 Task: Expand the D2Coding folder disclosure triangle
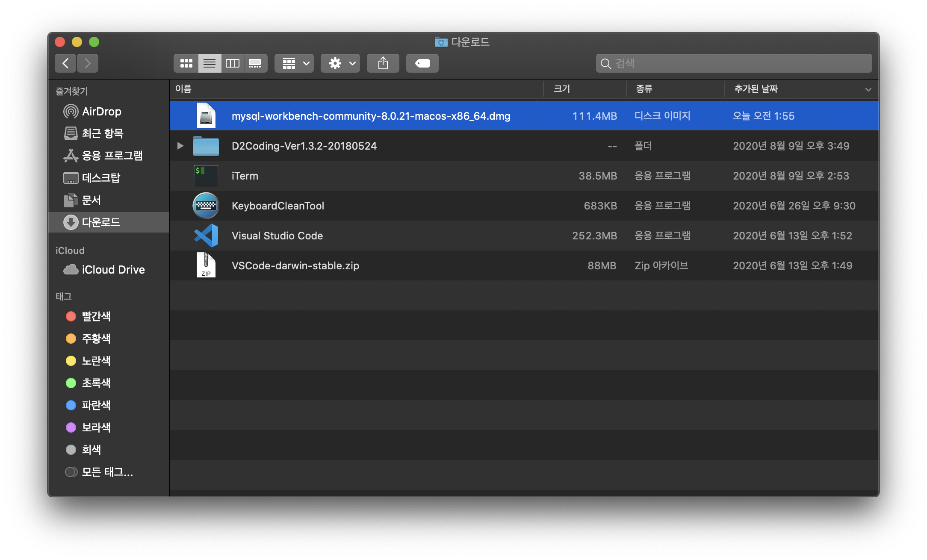click(180, 146)
